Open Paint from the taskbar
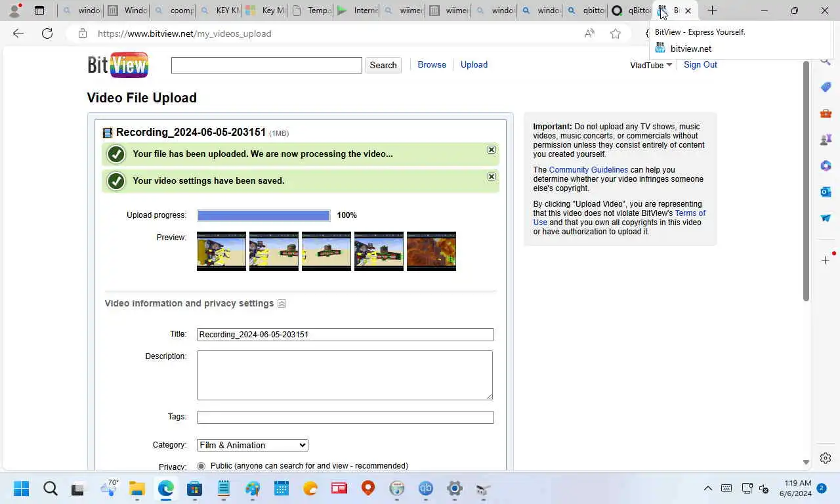Screen dimensions: 840x504 (x=253, y=489)
